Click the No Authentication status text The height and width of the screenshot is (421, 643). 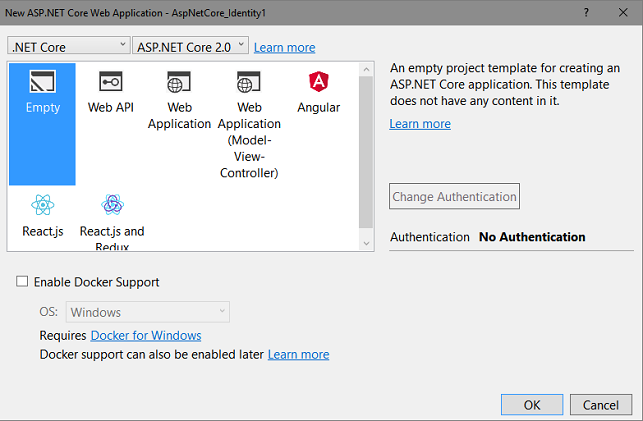[x=532, y=237]
